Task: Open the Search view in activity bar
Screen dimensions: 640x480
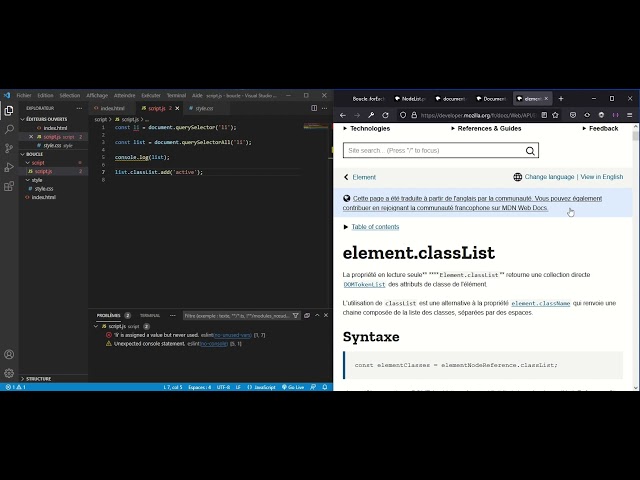Action: tap(9, 129)
